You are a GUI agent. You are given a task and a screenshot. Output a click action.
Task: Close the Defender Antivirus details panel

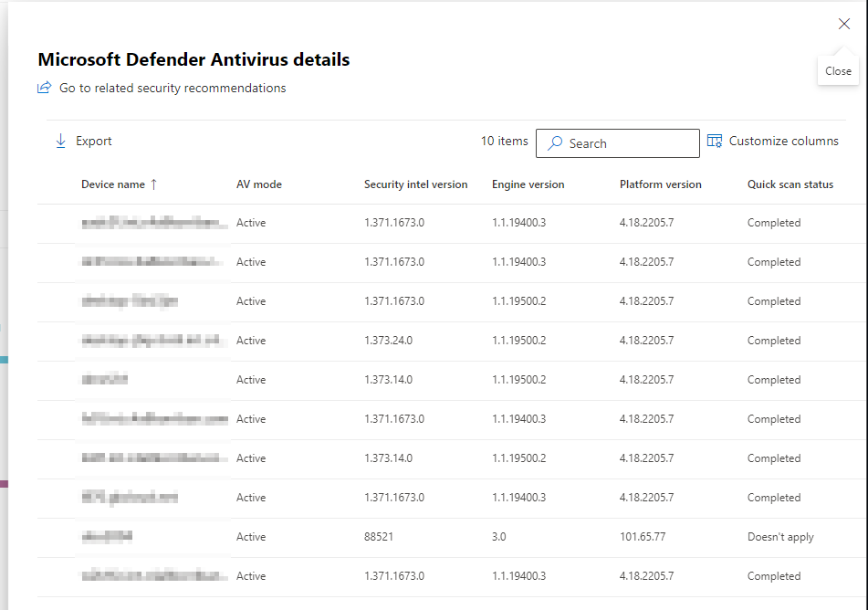click(843, 24)
